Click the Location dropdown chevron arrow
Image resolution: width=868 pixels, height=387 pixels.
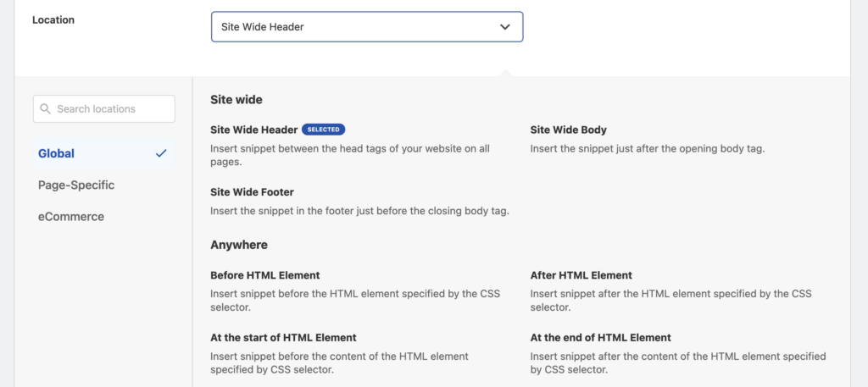505,26
